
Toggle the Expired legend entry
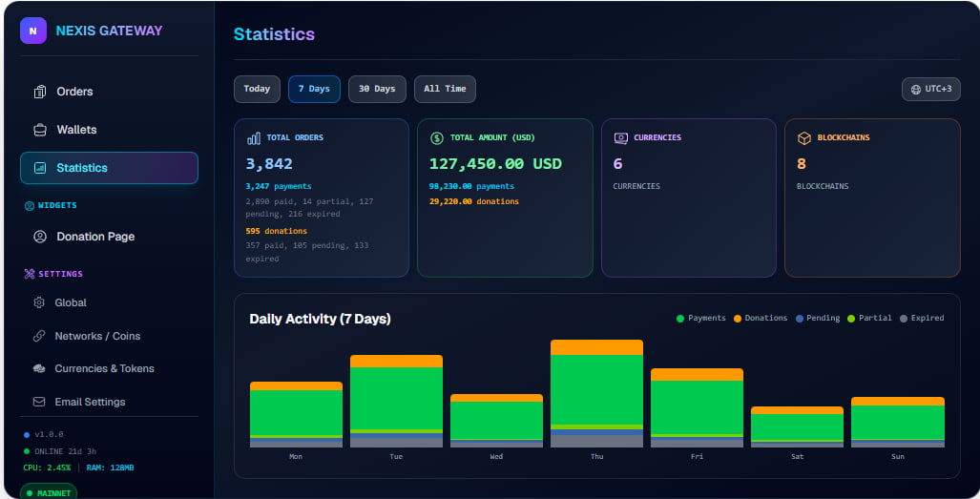pyautogui.click(x=922, y=318)
